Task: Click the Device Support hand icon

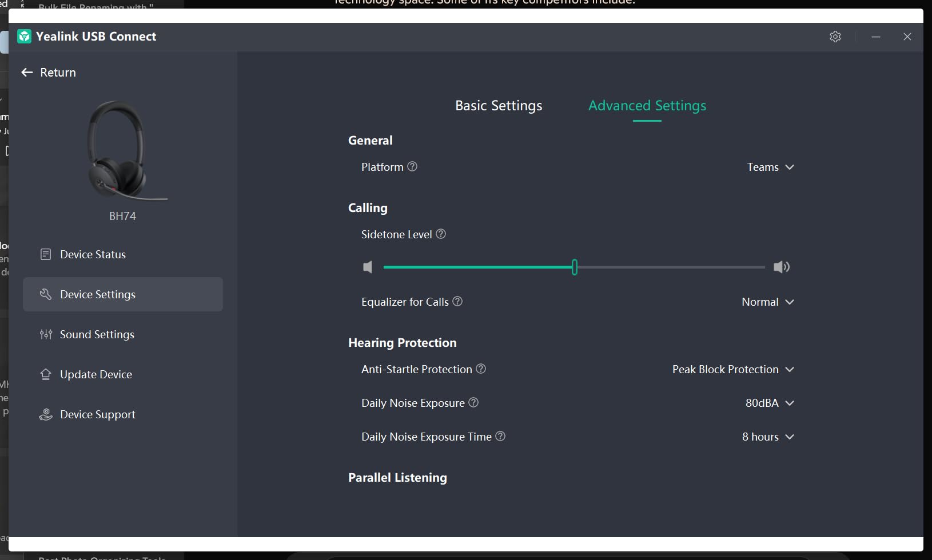Action: pos(46,414)
